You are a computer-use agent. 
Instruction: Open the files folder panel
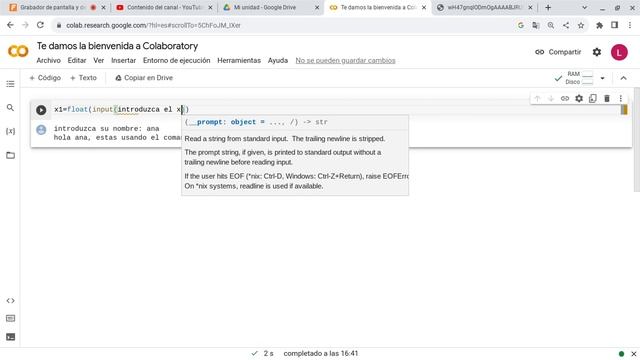coord(10,155)
